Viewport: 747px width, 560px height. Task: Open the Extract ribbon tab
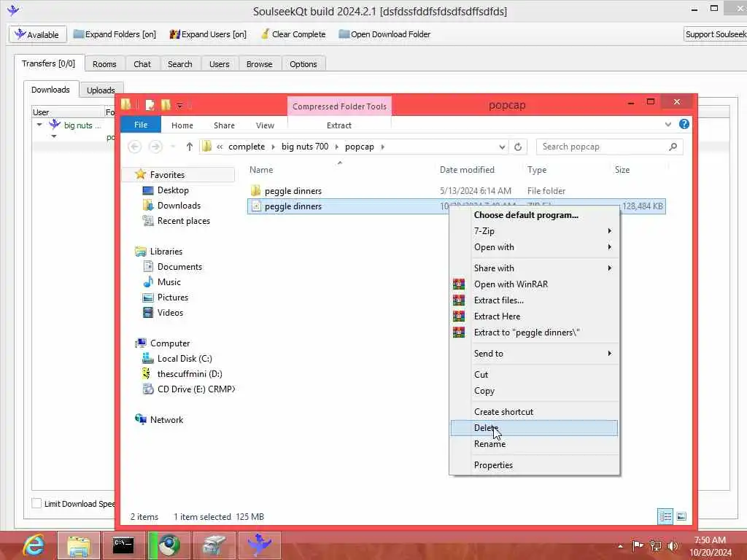click(338, 125)
